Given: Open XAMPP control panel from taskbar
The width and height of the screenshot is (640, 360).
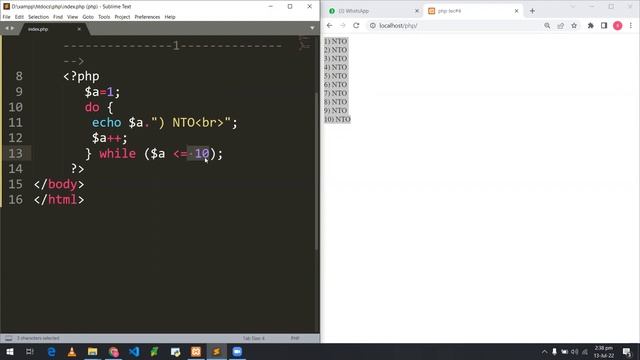Looking at the screenshot, I should click(196, 352).
